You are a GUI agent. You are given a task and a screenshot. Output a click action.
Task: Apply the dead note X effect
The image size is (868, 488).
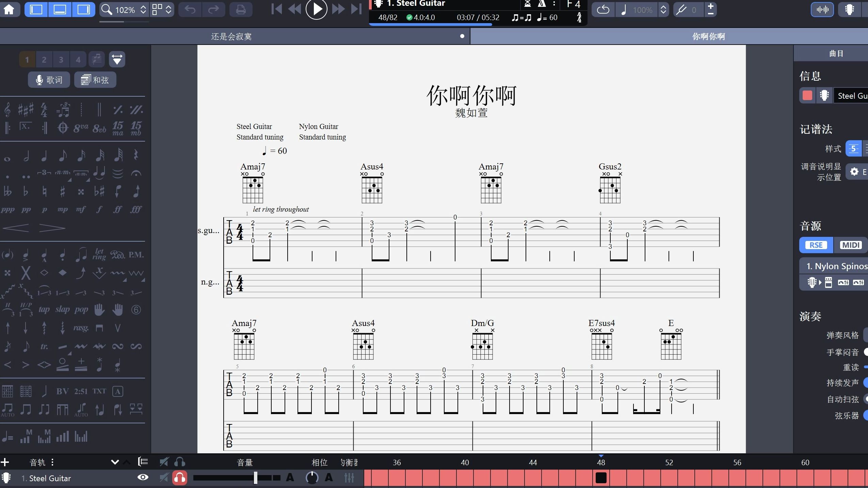pos(26,273)
